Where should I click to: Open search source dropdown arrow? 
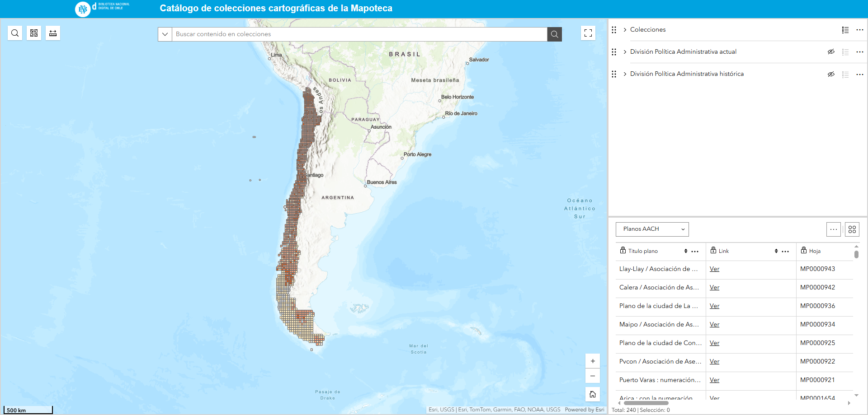165,34
